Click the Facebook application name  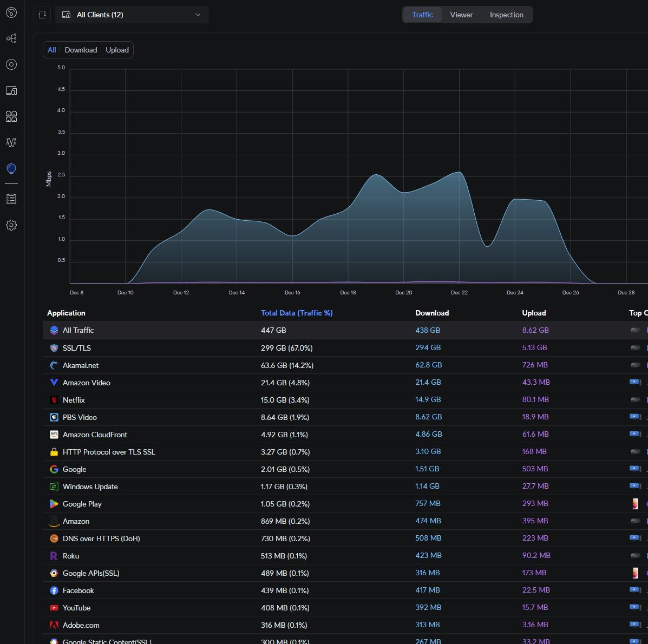tap(78, 591)
